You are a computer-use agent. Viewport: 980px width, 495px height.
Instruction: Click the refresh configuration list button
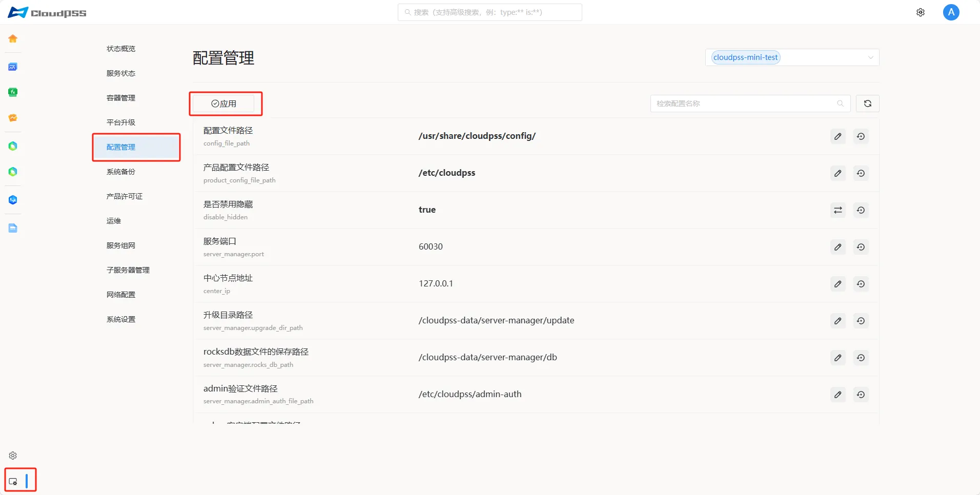point(868,104)
